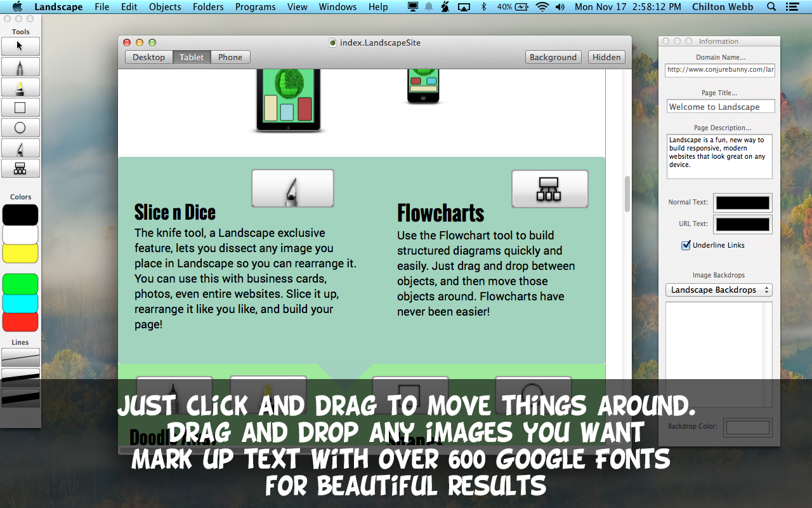Choose the rectangle shape tool

coord(20,107)
